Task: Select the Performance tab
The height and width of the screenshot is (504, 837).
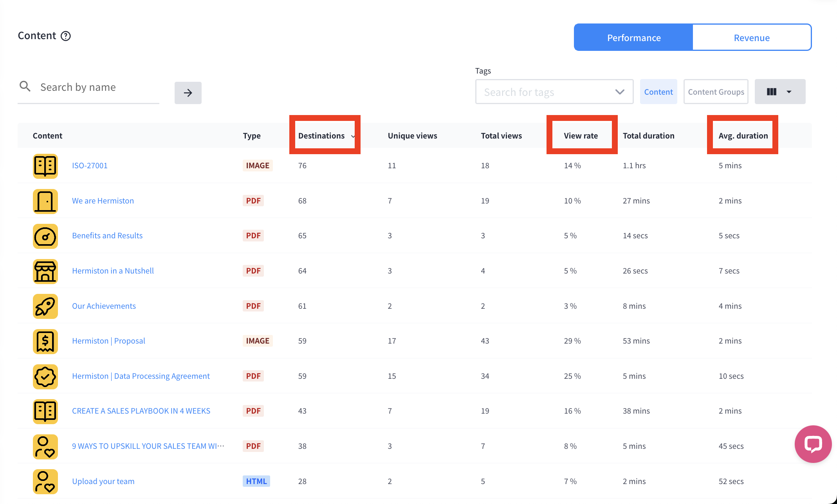Action: coord(633,38)
